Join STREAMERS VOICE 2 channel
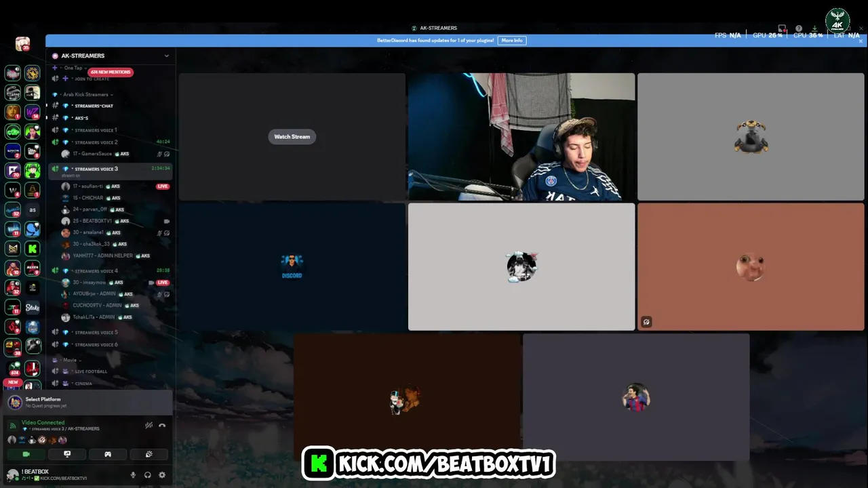 (110, 142)
